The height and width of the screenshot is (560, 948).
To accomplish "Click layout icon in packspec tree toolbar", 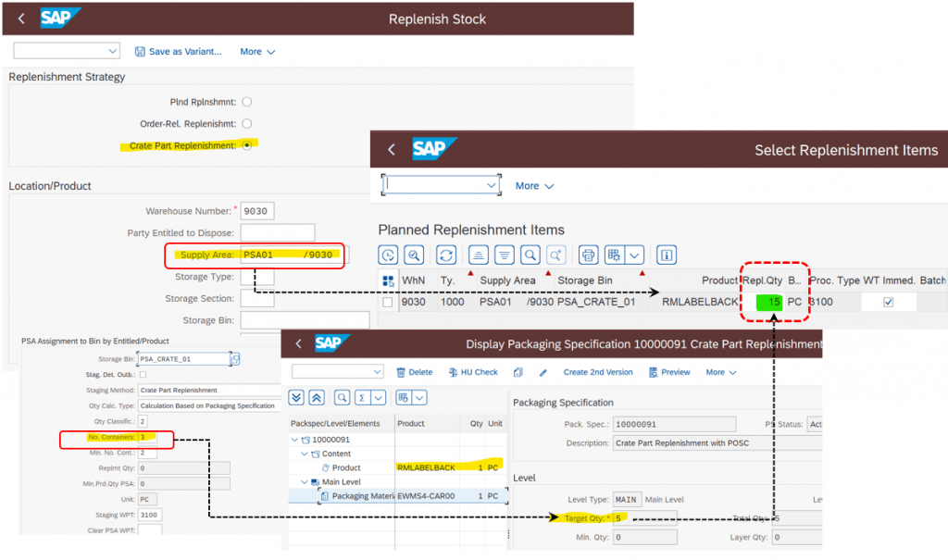I will click(x=404, y=397).
